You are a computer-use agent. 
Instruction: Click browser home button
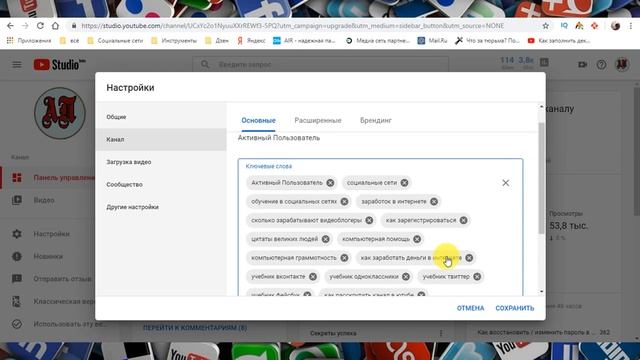(x=55, y=26)
